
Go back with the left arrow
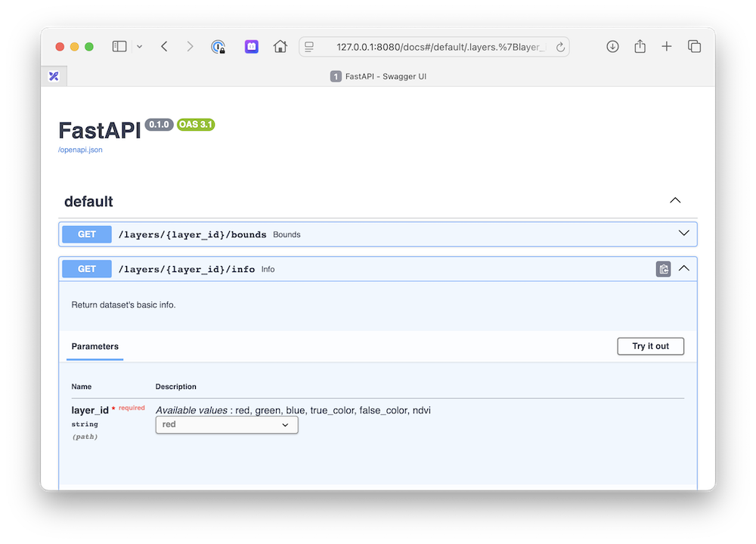point(164,47)
